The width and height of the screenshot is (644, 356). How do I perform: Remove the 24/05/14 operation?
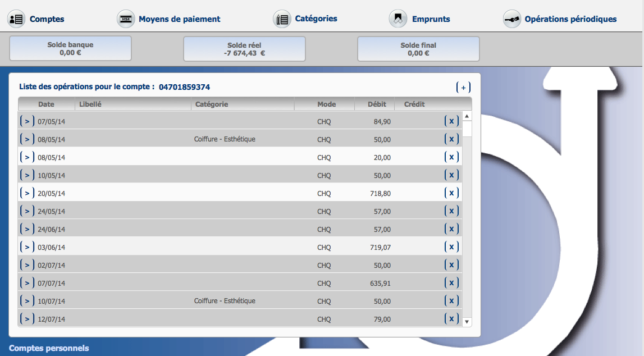click(451, 211)
